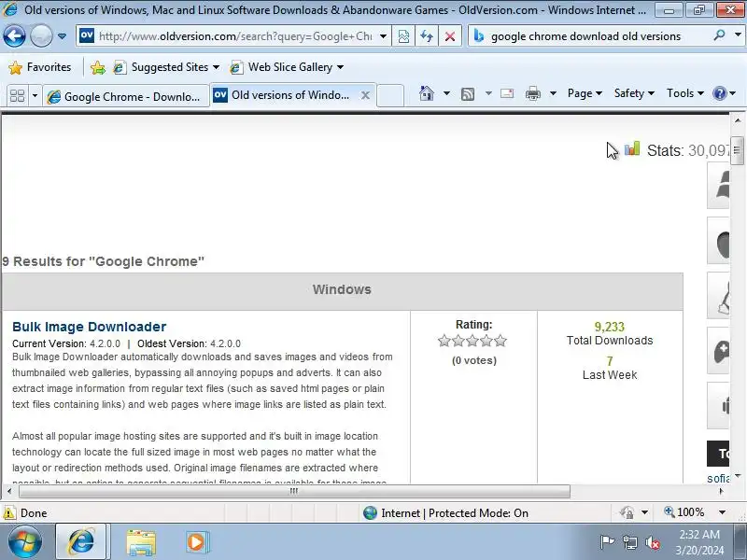Image resolution: width=747 pixels, height=560 pixels.
Task: Run search with the magnifier icon
Action: pyautogui.click(x=719, y=35)
